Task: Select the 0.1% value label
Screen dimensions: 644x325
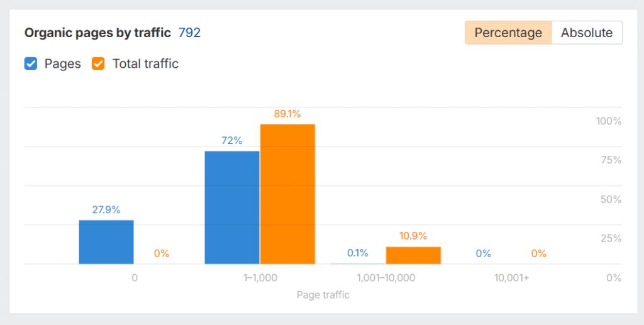Action: 357,253
